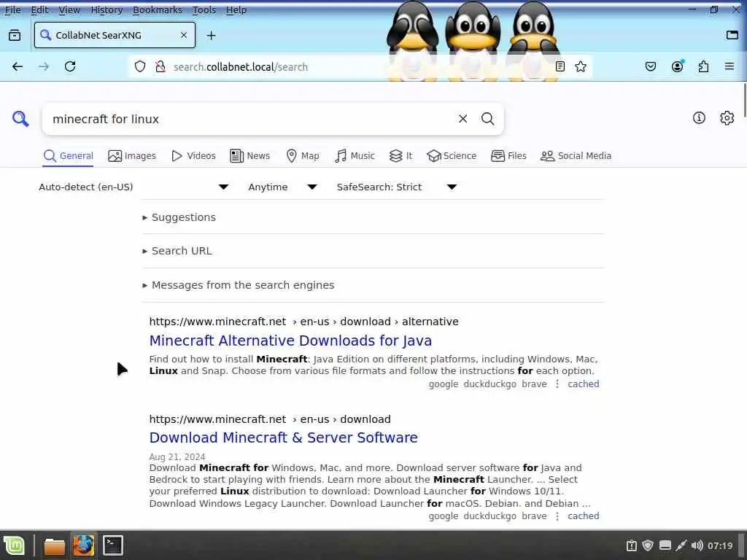This screenshot has height=560, width=747.
Task: Open the View menu
Action: pos(69,9)
